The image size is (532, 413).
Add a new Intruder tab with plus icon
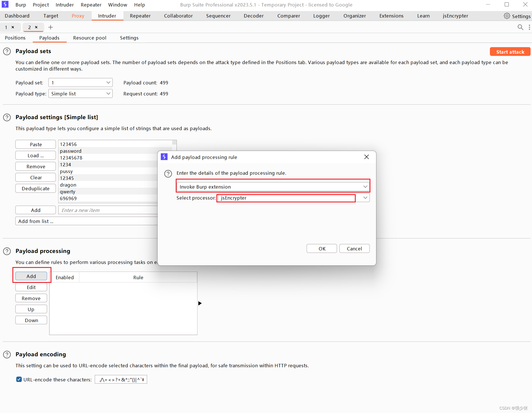(51, 27)
